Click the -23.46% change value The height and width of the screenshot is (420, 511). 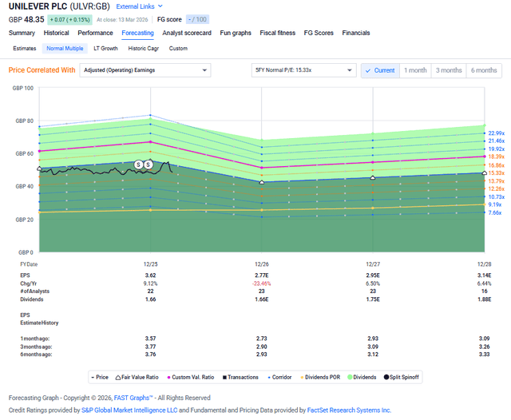(x=262, y=283)
